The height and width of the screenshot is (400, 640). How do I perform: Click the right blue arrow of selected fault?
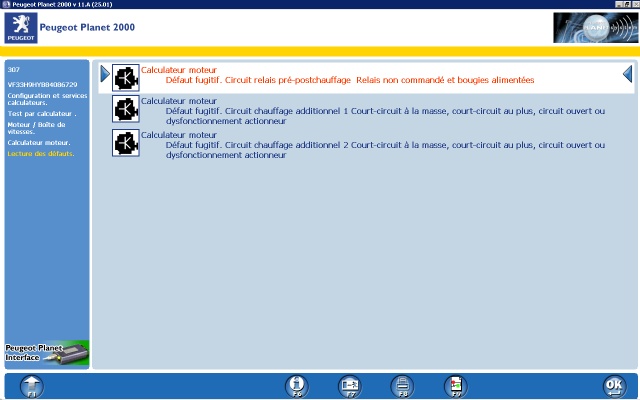628,74
